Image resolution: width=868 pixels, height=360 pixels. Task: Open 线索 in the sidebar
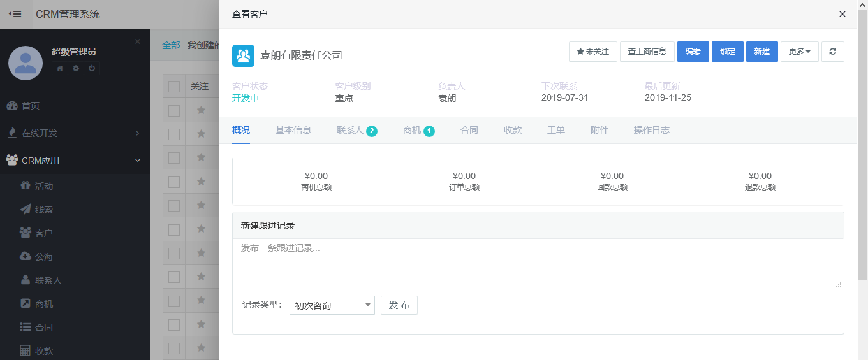tap(44, 210)
